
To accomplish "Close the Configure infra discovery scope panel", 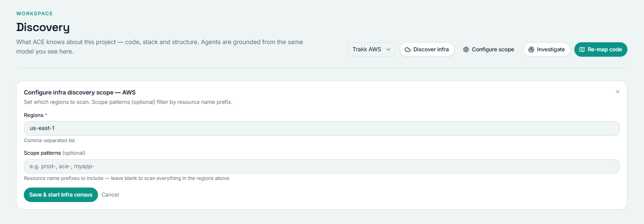I will (x=617, y=92).
